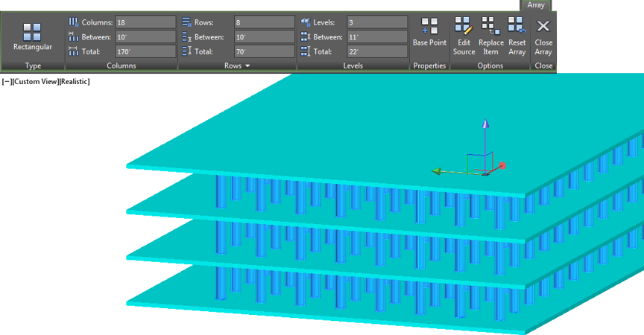Click the Replace Item icon
This screenshot has width=644, height=335.
(490, 27)
